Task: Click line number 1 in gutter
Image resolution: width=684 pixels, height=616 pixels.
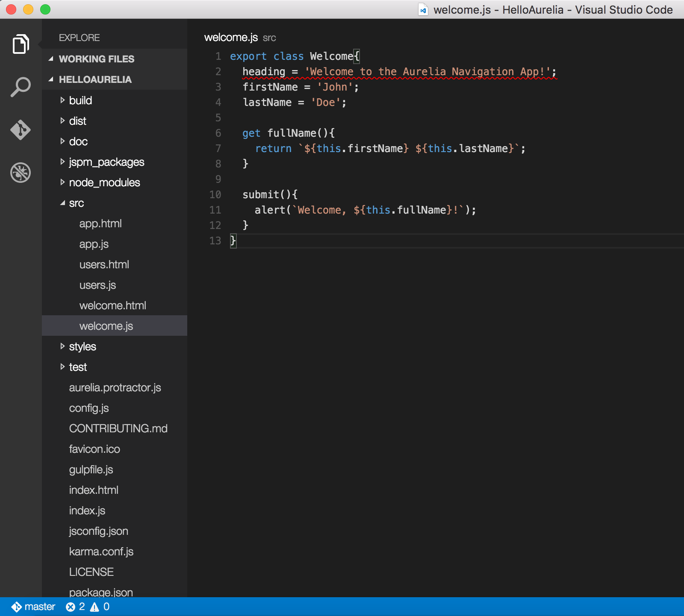Action: 218,56
